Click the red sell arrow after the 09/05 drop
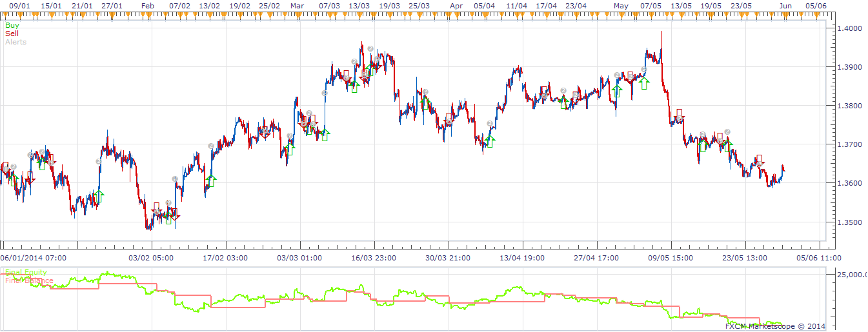 coord(679,116)
